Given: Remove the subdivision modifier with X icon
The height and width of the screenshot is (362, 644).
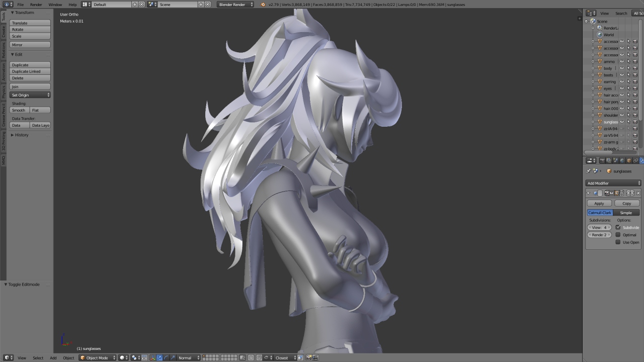Looking at the screenshot, I should tap(638, 193).
